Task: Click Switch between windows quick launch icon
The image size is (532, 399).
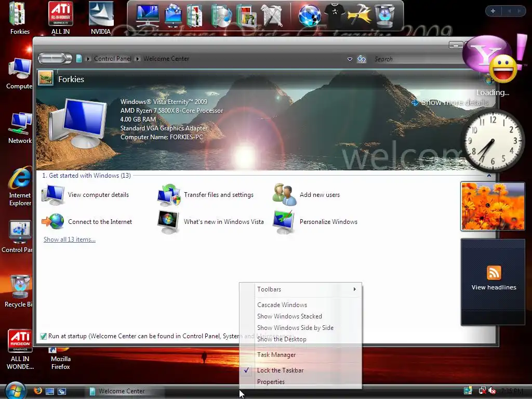Action: (62, 391)
